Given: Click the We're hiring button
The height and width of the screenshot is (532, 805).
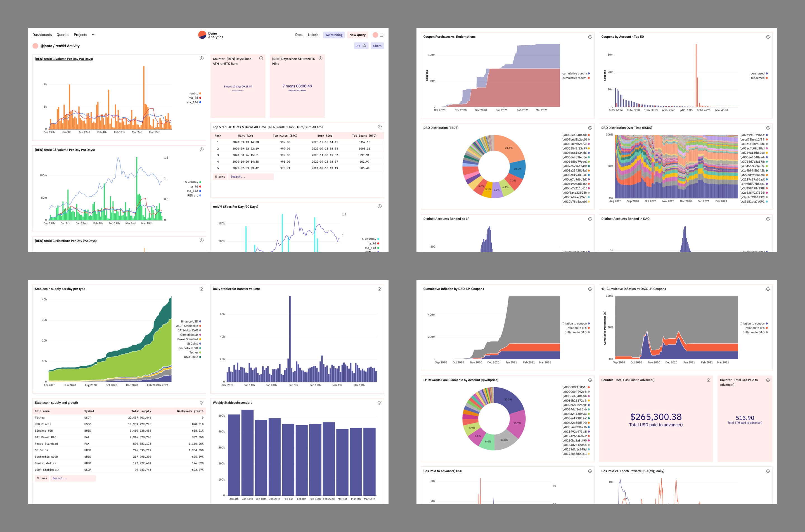Looking at the screenshot, I should tap(334, 35).
